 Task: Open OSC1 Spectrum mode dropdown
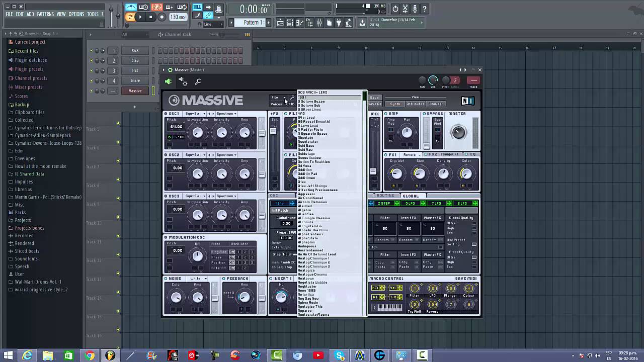click(x=226, y=114)
